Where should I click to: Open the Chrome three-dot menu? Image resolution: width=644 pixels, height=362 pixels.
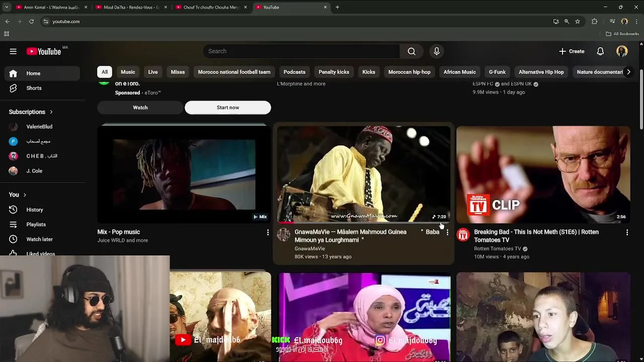637,22
